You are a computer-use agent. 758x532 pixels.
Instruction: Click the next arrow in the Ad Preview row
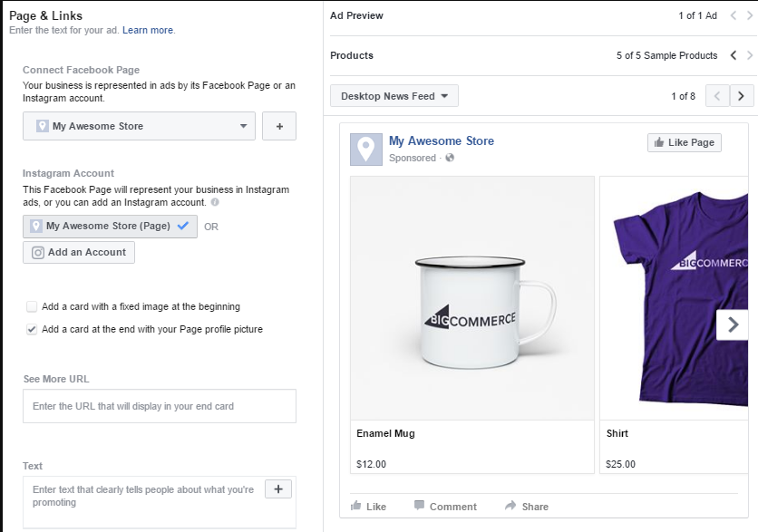749,15
